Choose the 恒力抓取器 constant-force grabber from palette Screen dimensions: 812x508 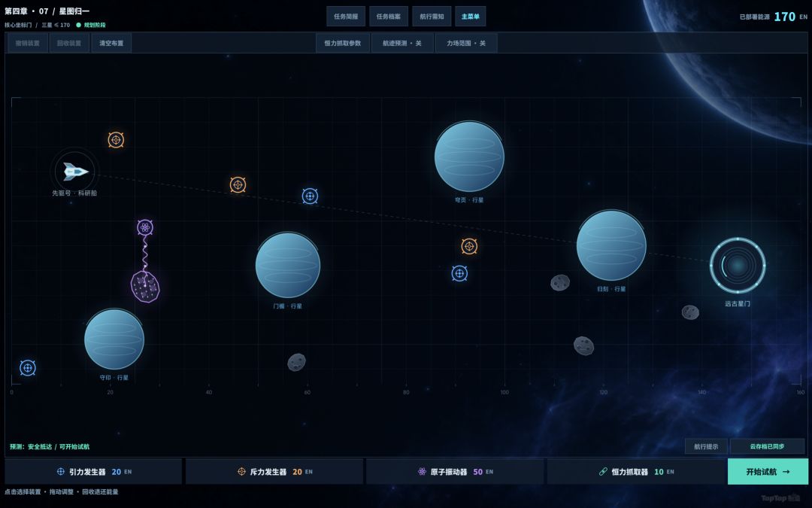tap(636, 472)
